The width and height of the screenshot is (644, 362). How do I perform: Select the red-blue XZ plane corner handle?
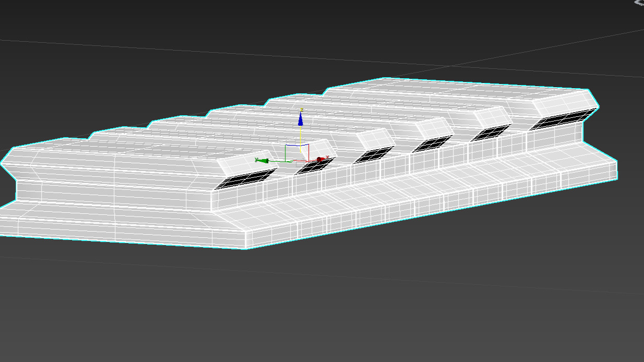click(x=307, y=146)
